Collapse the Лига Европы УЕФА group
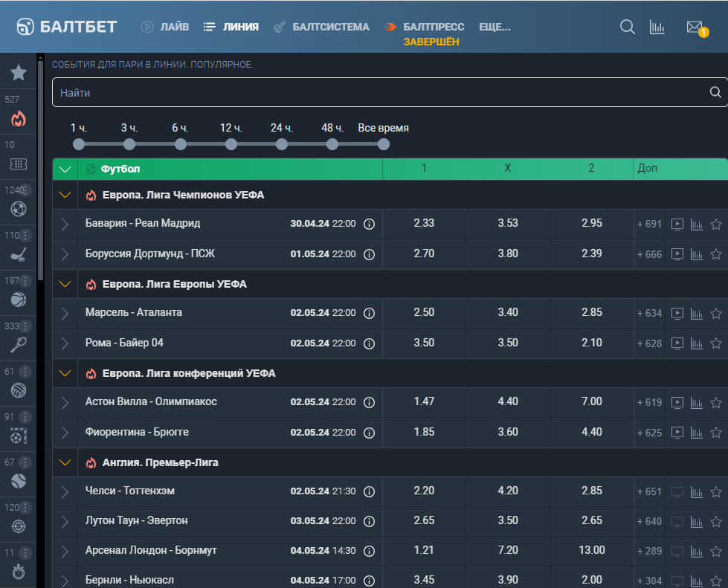This screenshot has height=588, width=728. coord(65,284)
